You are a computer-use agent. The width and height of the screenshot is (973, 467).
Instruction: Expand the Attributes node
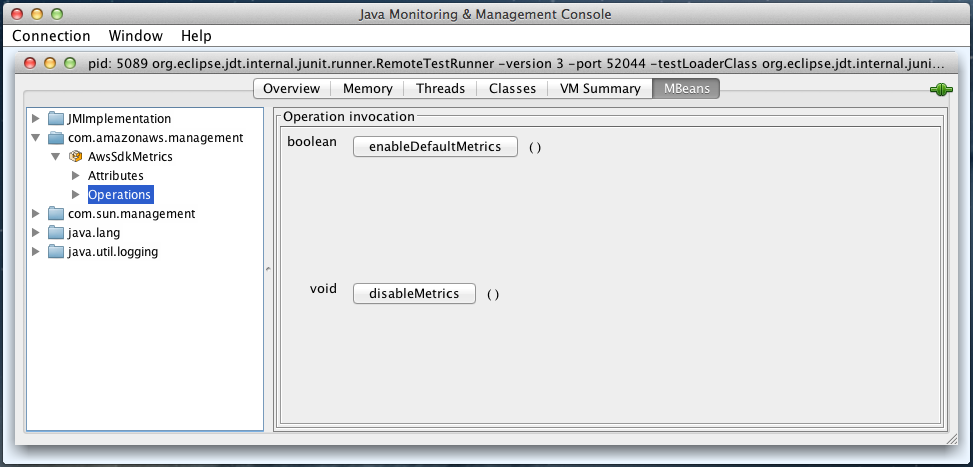[x=76, y=176]
